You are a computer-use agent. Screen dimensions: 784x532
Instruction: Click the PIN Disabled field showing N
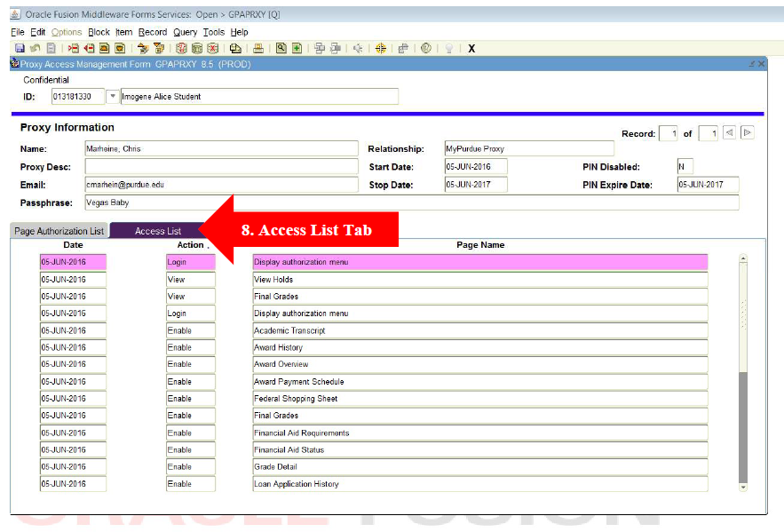coord(684,165)
